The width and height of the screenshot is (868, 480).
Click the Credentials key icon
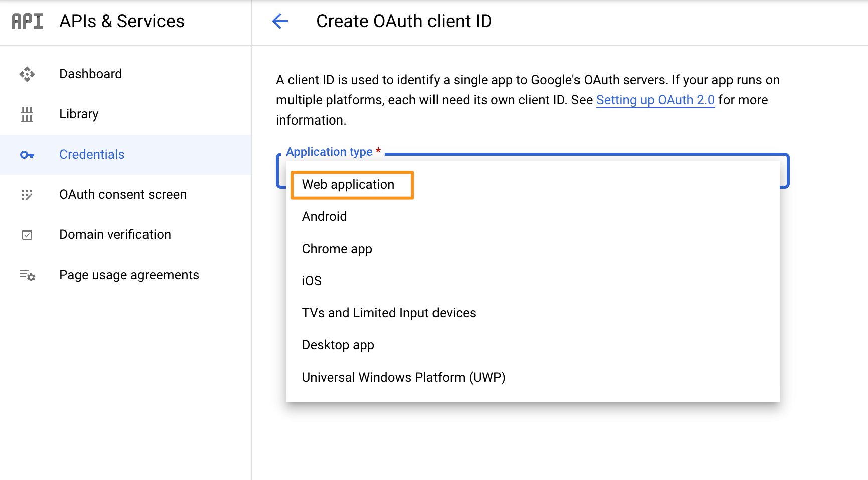click(27, 155)
